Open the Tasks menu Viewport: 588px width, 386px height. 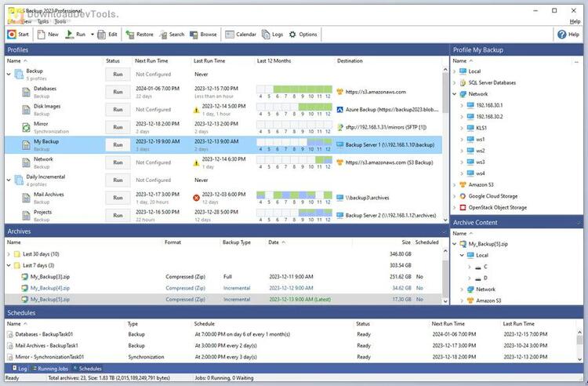coord(43,21)
